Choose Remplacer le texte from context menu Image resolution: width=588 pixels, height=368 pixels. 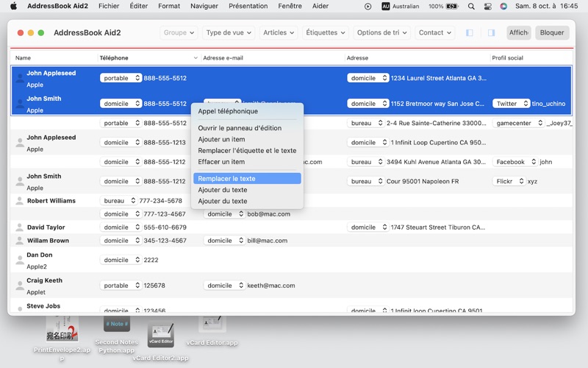click(x=247, y=179)
